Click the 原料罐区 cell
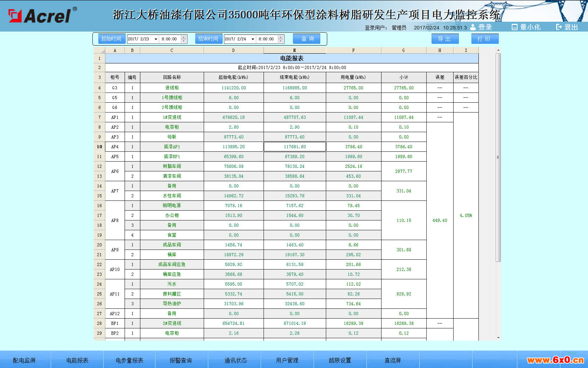588x368 pixels. point(172,294)
